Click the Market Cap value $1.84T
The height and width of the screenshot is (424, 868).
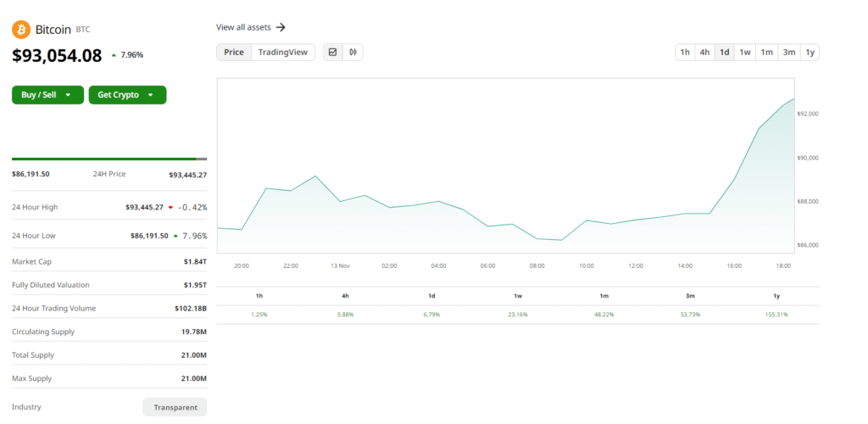click(195, 261)
